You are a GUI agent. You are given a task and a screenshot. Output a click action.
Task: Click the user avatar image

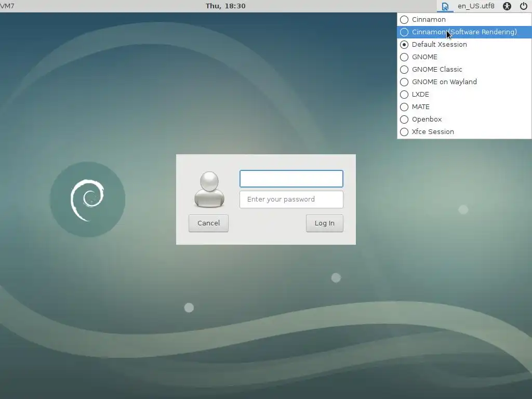pyautogui.click(x=209, y=189)
